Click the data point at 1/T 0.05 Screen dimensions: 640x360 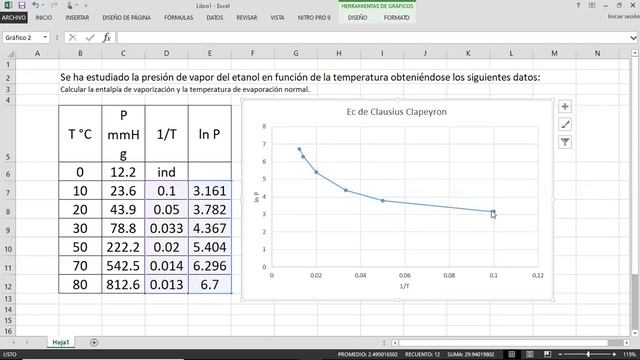point(382,201)
